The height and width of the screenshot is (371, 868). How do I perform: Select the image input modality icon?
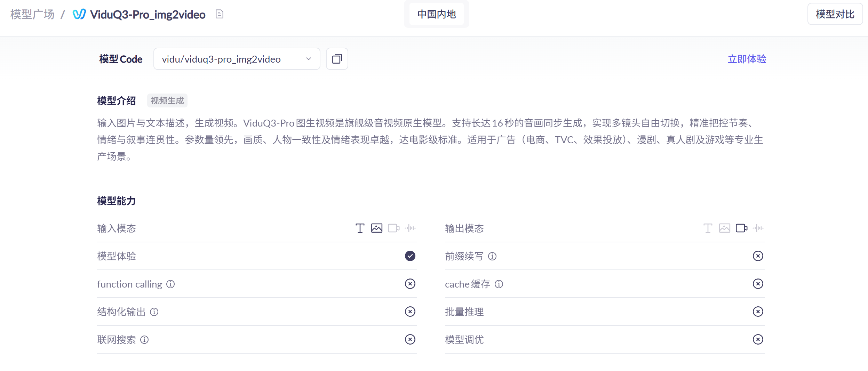tap(376, 228)
